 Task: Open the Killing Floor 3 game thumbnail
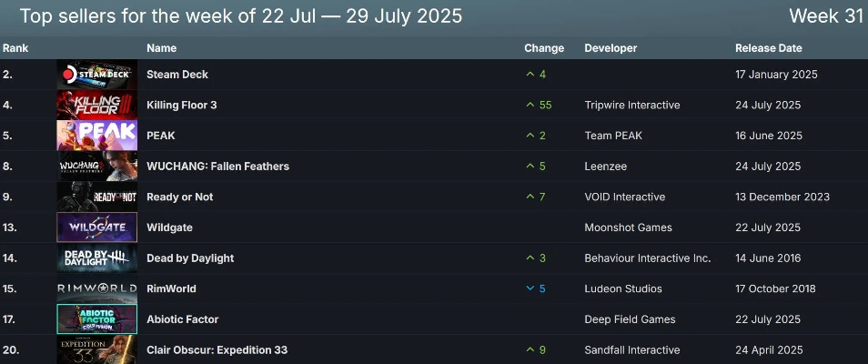click(96, 105)
